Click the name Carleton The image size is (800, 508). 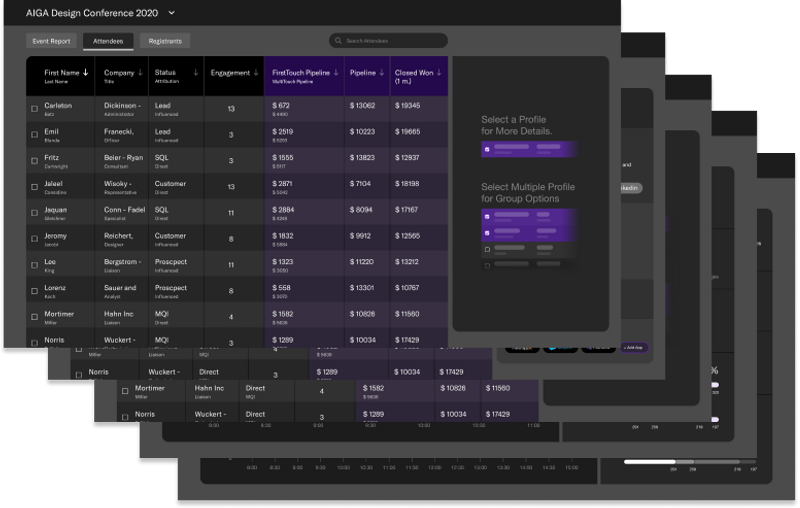pyautogui.click(x=58, y=106)
